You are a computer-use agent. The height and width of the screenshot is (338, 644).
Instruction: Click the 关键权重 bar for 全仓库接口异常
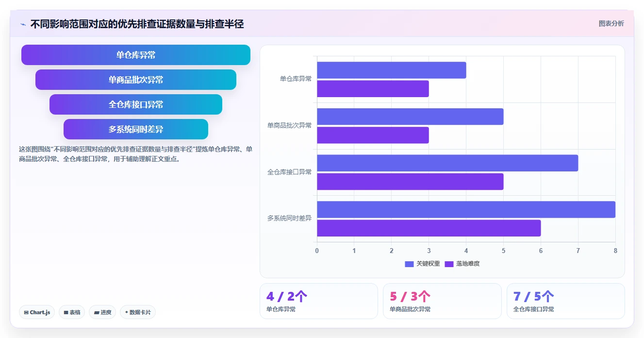point(447,163)
